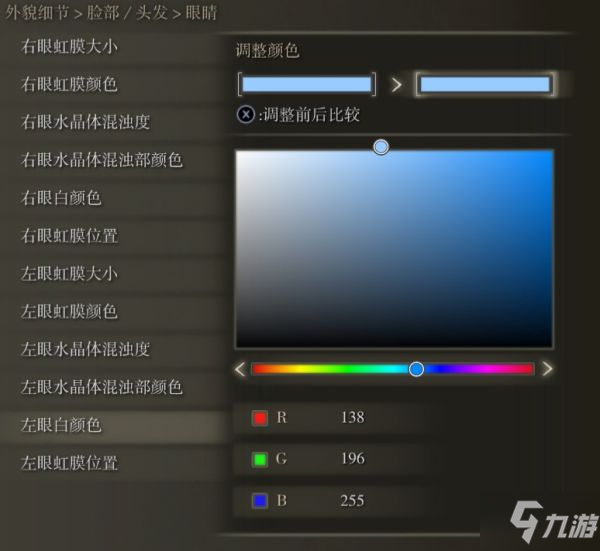Click the hue bar left arrow

point(240,369)
